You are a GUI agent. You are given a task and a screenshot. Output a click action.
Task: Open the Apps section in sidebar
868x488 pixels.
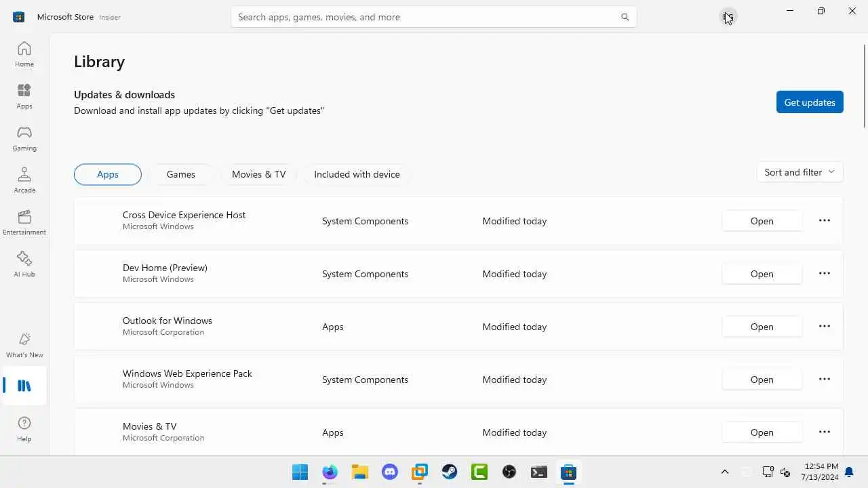[24, 96]
